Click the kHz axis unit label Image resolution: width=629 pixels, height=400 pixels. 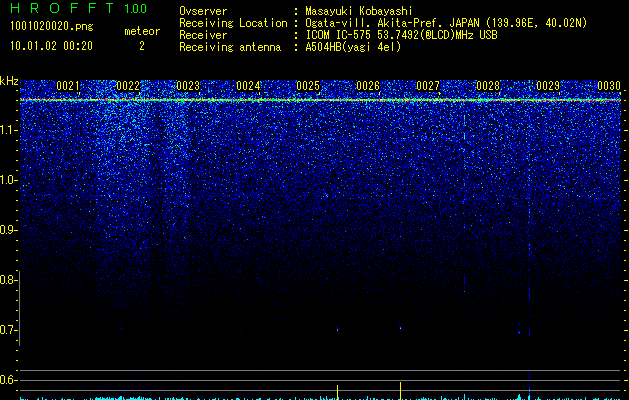pos(9,81)
